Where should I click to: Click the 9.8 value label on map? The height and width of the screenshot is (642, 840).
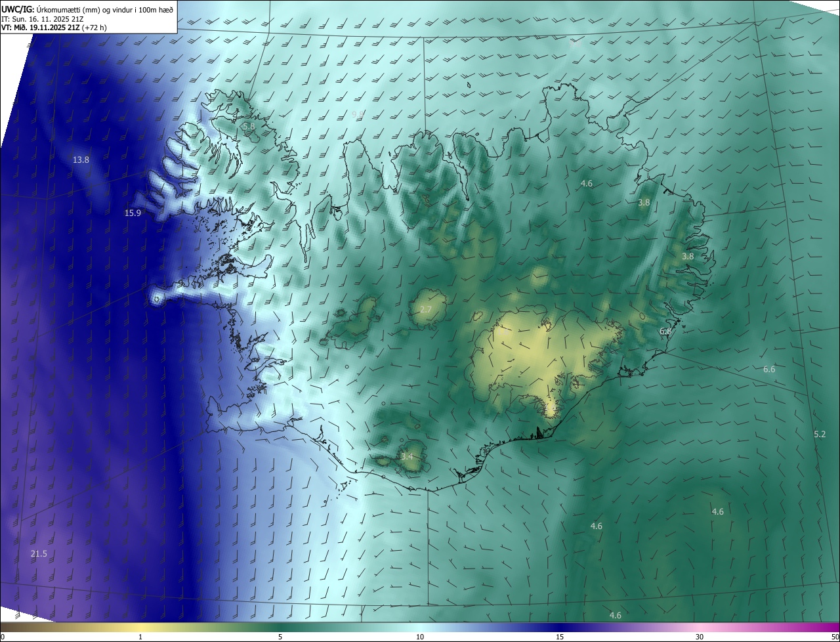coord(358,114)
